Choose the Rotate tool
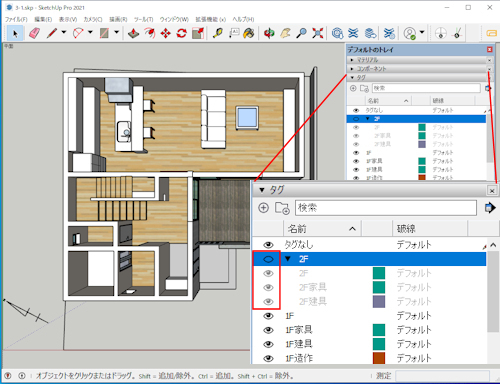500x384 pixels. pos(182,33)
